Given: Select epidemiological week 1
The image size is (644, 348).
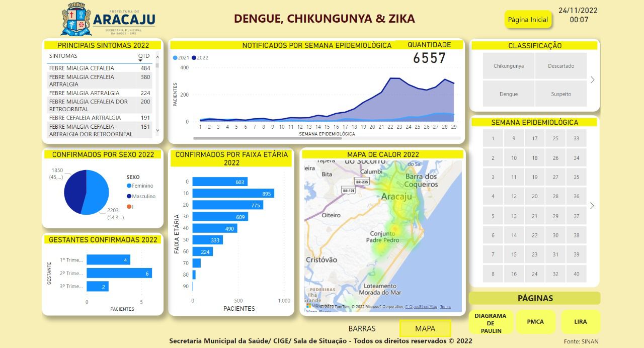Looking at the screenshot, I should click(493, 138).
